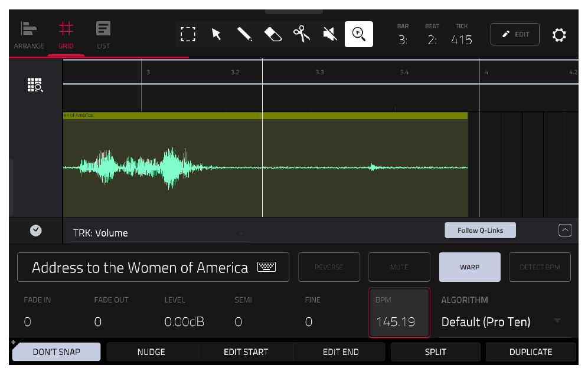Viewport: 588px width, 375px height.
Task: Toggle the Don't Snap option
Action: (56, 352)
